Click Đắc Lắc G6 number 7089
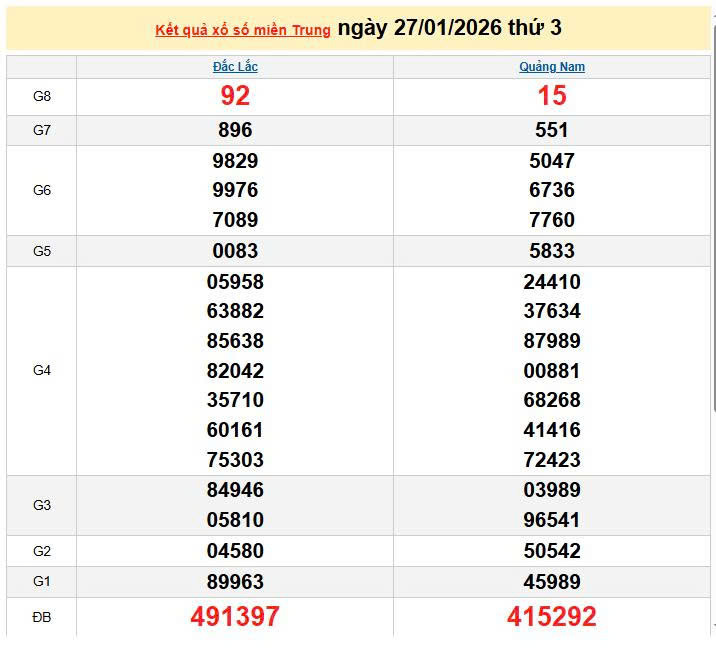 pos(235,220)
